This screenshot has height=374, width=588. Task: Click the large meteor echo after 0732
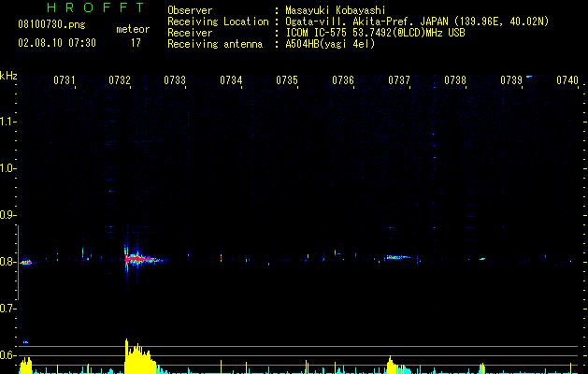[144, 259]
